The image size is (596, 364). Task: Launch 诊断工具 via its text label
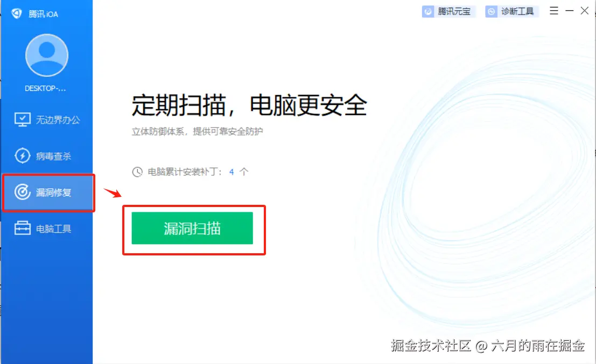(x=517, y=12)
